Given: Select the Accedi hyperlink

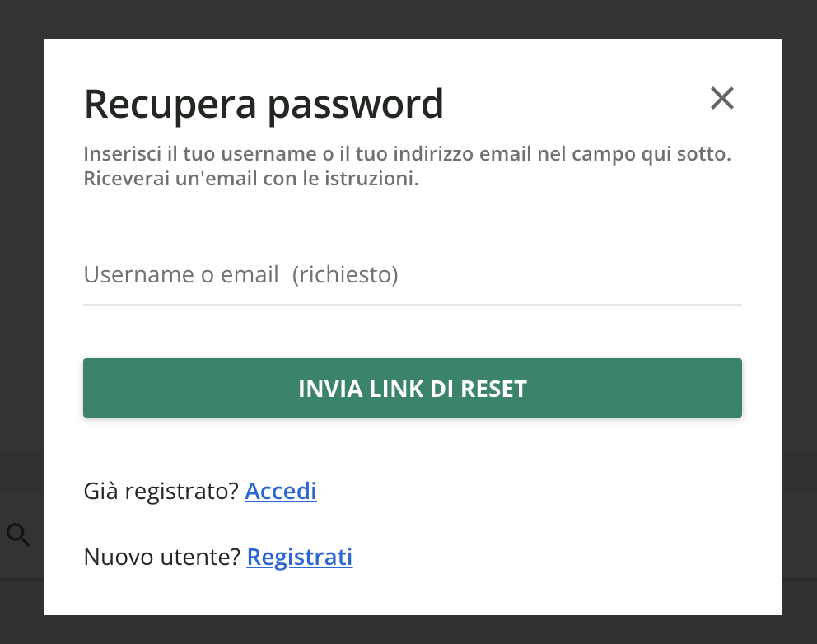Looking at the screenshot, I should pos(280,491).
